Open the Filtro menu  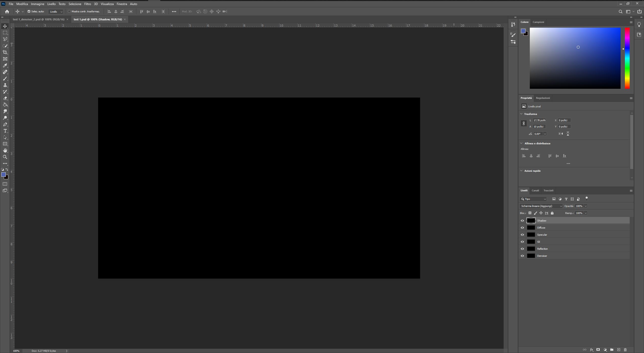[x=87, y=4]
